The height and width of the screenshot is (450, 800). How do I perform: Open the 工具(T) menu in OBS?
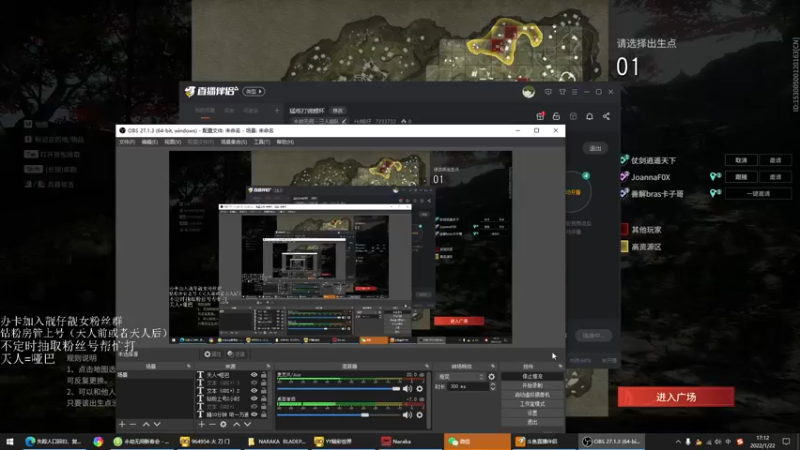coord(262,142)
